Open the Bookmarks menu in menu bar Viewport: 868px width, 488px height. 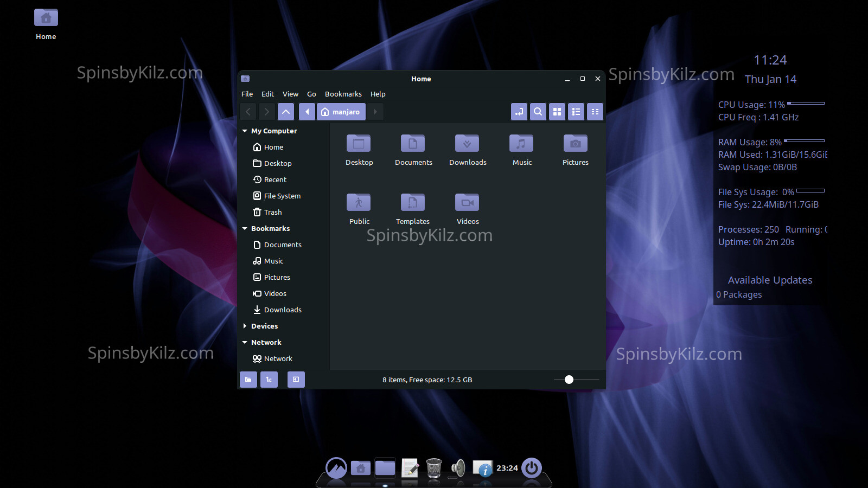click(343, 94)
